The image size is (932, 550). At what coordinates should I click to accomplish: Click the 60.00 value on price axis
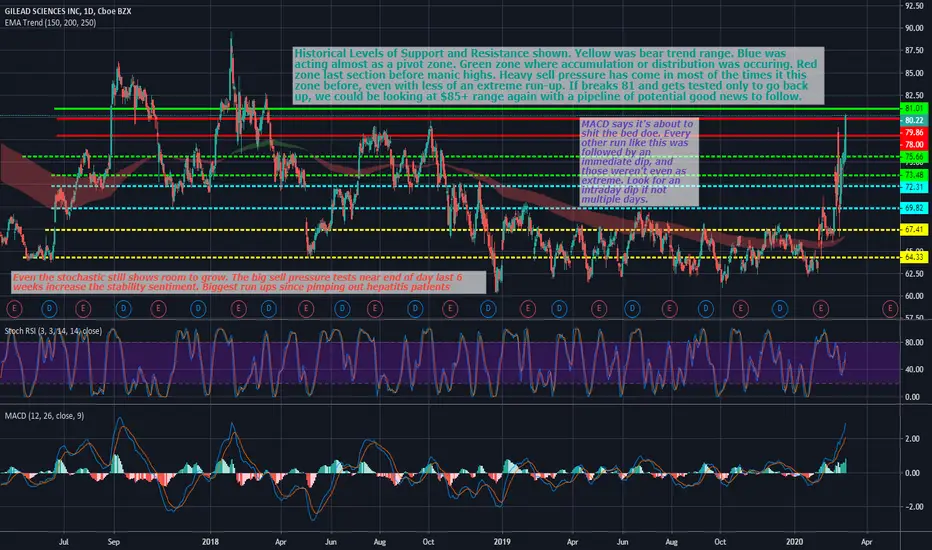[914, 296]
